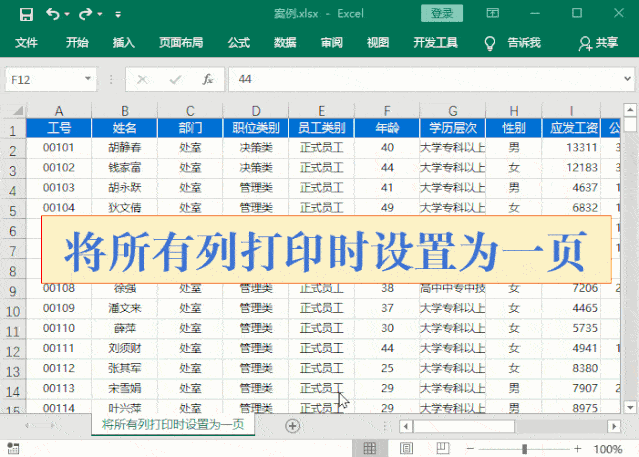The image size is (639, 457).
Task: Open the 文件 menu
Action: (x=27, y=43)
